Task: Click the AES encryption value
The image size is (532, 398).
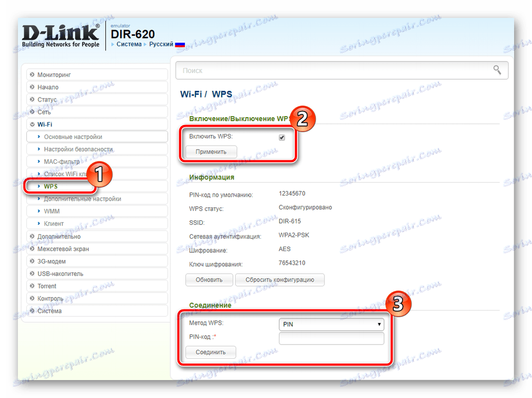Action: (x=284, y=249)
